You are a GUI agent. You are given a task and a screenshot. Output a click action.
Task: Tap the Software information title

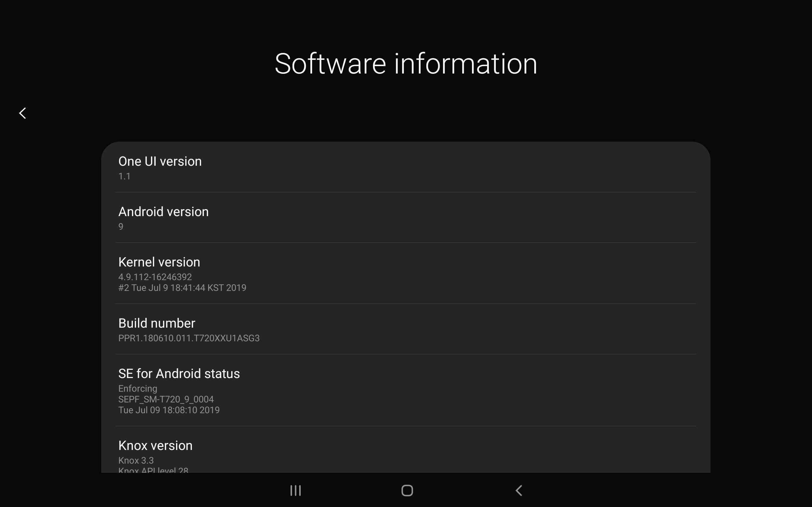(x=406, y=64)
